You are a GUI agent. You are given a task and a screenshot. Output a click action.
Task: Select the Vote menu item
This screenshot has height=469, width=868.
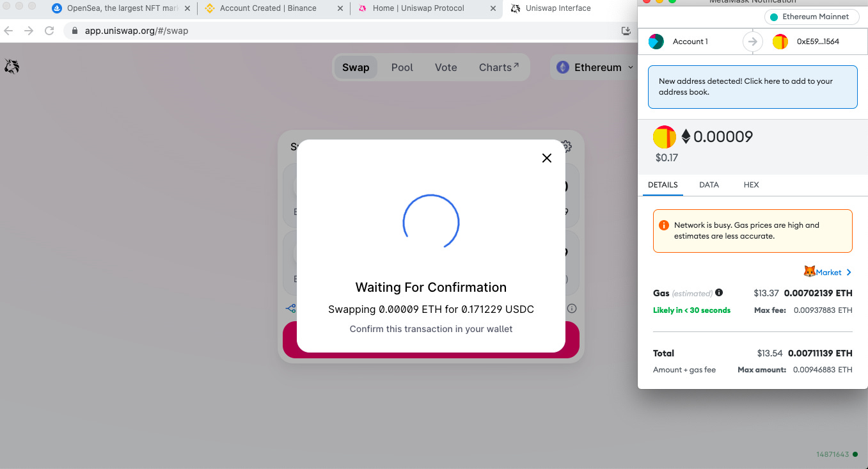446,67
